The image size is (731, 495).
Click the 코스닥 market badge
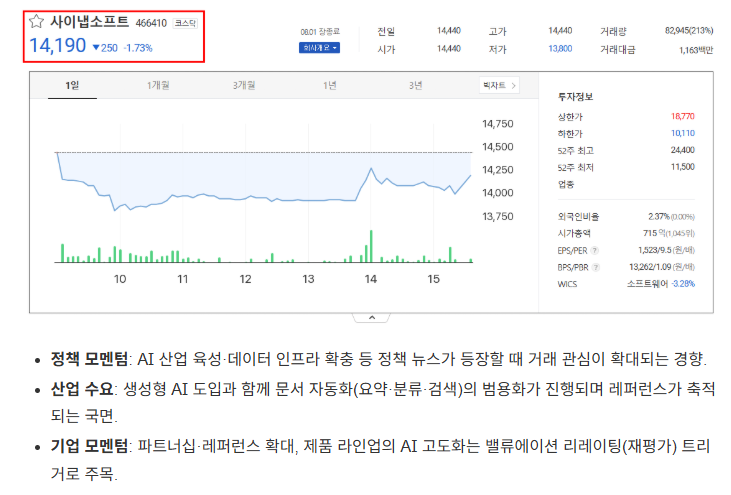[x=185, y=23]
